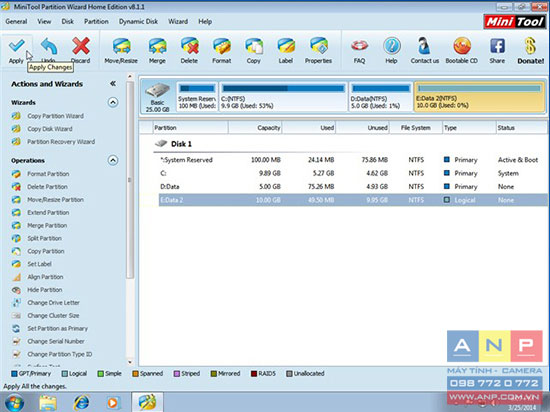
Task: Click Change Drive Letter operation
Action: pos(53,303)
